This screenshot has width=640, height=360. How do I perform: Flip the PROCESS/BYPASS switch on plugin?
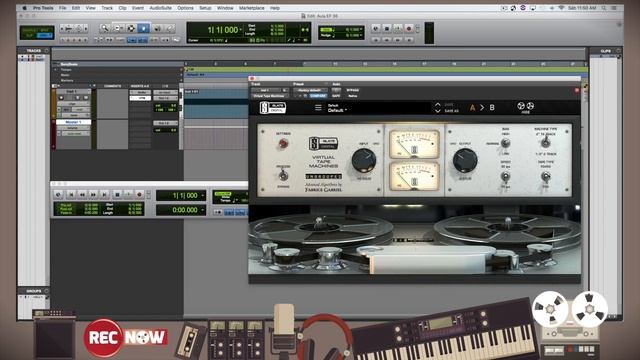tap(283, 176)
